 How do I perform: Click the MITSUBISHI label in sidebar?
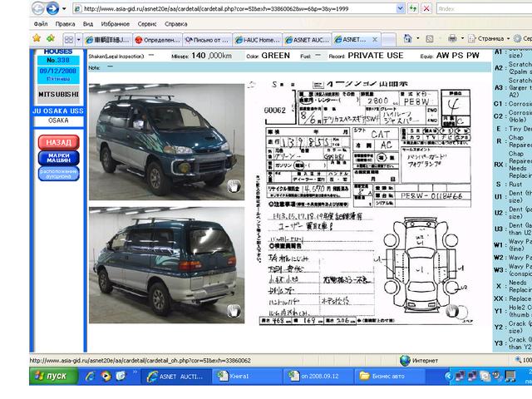point(58,94)
